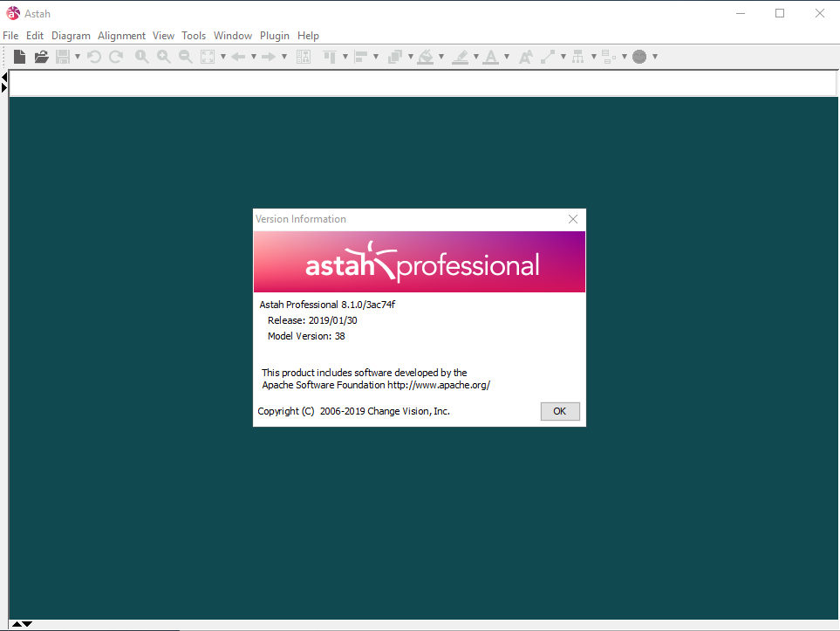Expand the Align Top dropdown arrow
Screen dimensions: 840x631
pos(345,56)
